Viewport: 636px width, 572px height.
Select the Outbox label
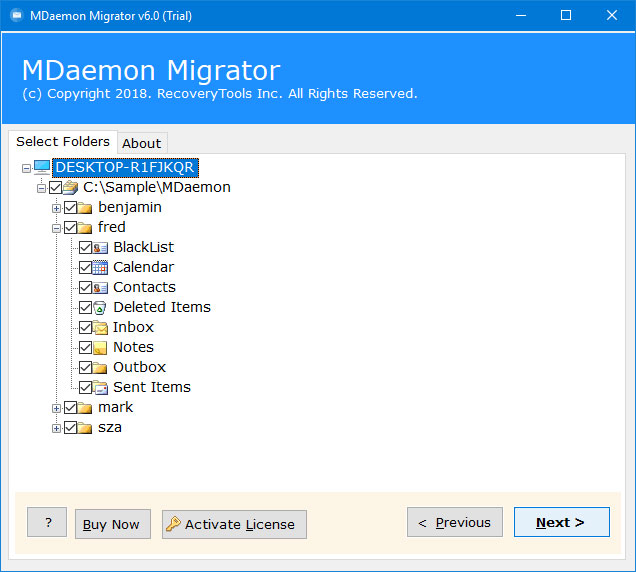[x=140, y=367]
